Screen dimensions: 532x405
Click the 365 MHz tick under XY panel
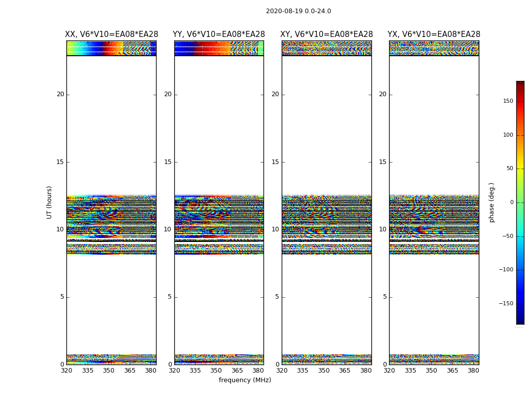tap(345, 371)
